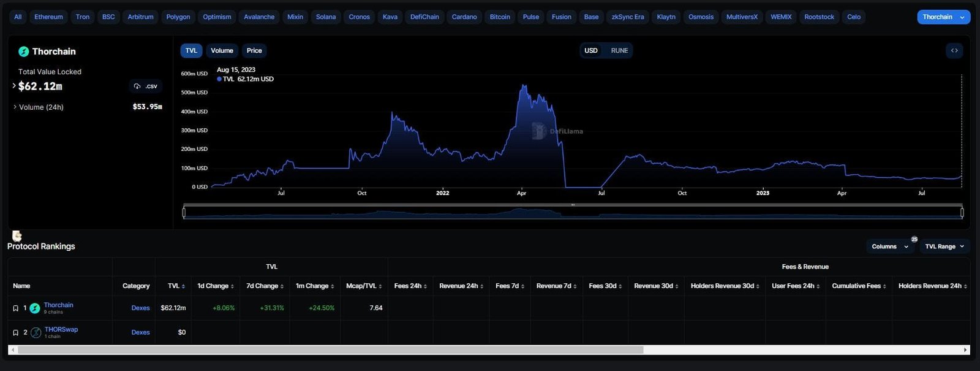Screen dimensions: 980x371
Task: Open the Dexes category link for Thorchain
Action: point(140,308)
